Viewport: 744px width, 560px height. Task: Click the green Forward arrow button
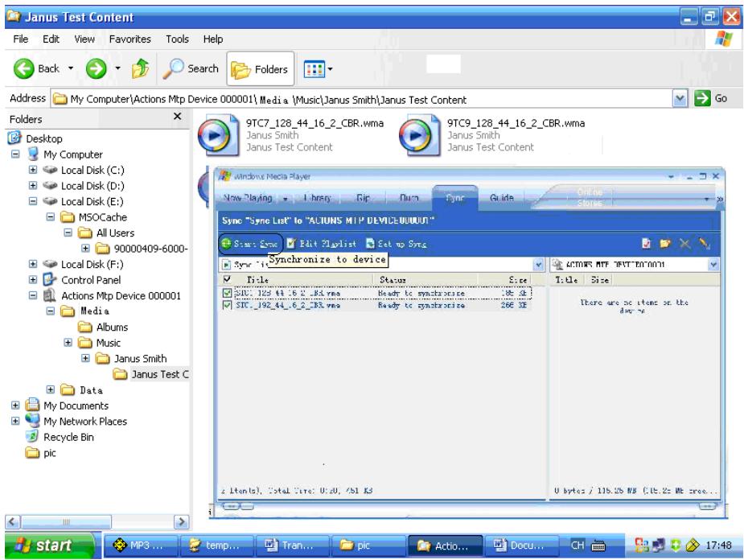(x=96, y=69)
